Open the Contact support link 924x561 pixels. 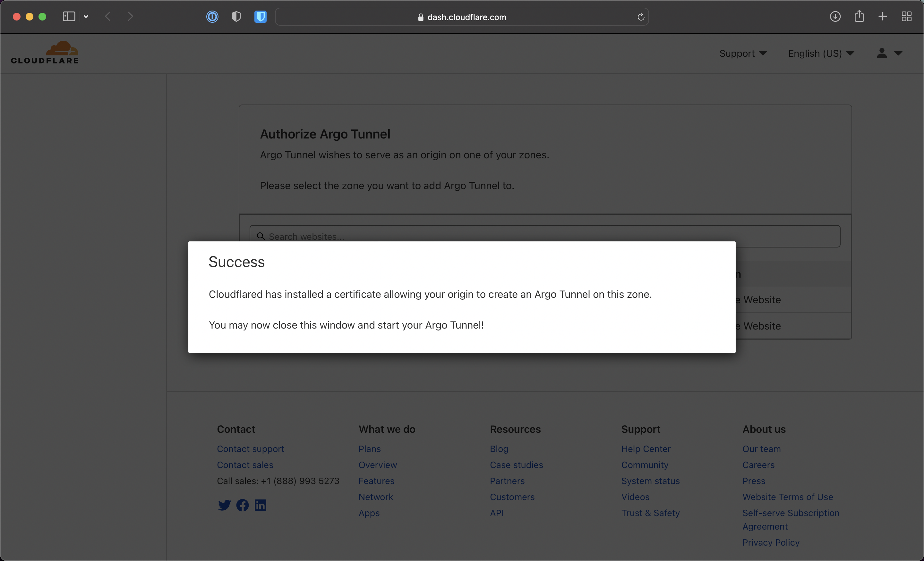[250, 448]
